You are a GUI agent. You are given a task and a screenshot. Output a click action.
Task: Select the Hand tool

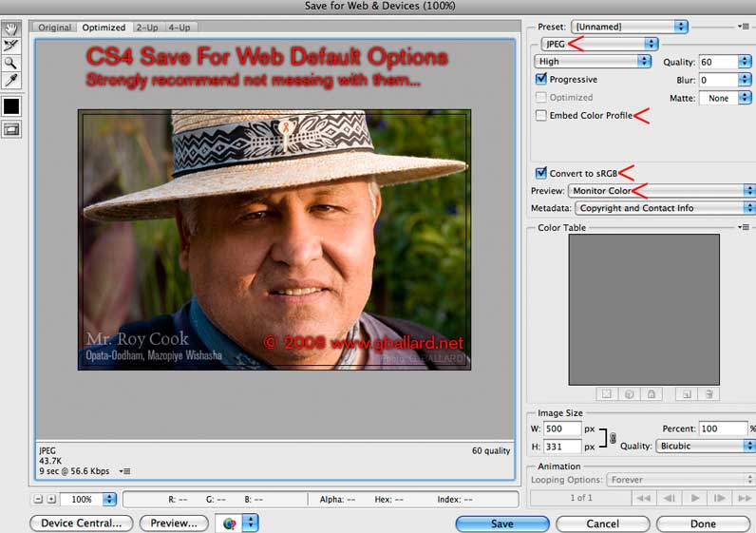[x=11, y=29]
